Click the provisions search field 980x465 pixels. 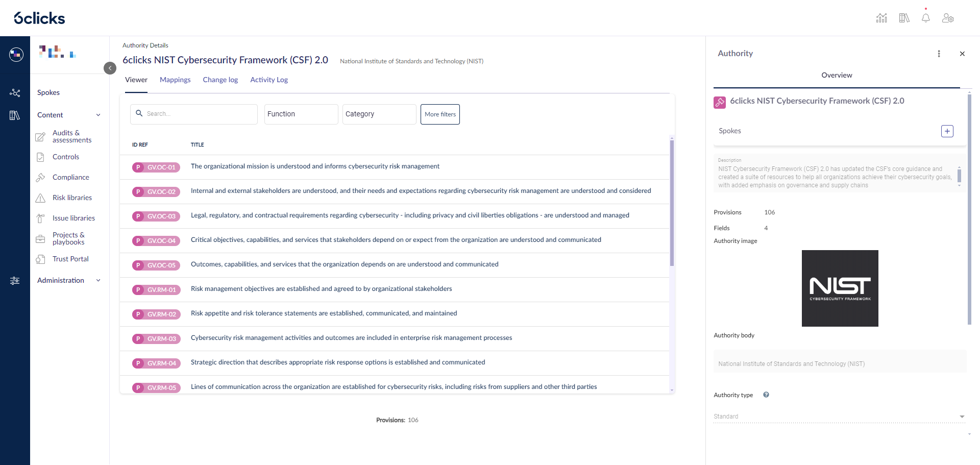194,114
